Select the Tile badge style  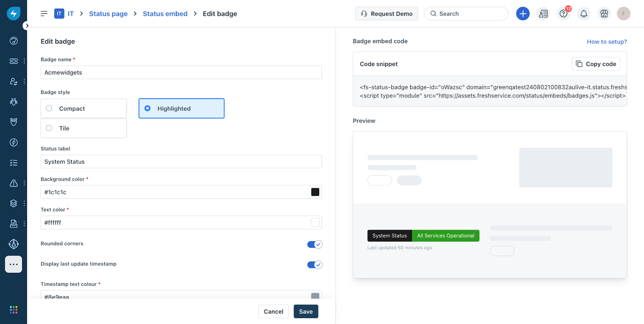[84, 128]
